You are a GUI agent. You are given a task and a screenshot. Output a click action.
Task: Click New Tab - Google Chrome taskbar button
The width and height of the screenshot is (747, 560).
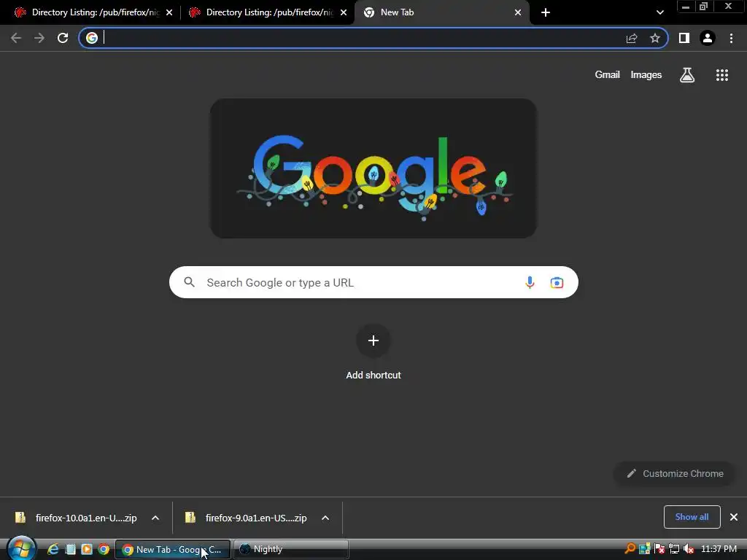pos(173,549)
